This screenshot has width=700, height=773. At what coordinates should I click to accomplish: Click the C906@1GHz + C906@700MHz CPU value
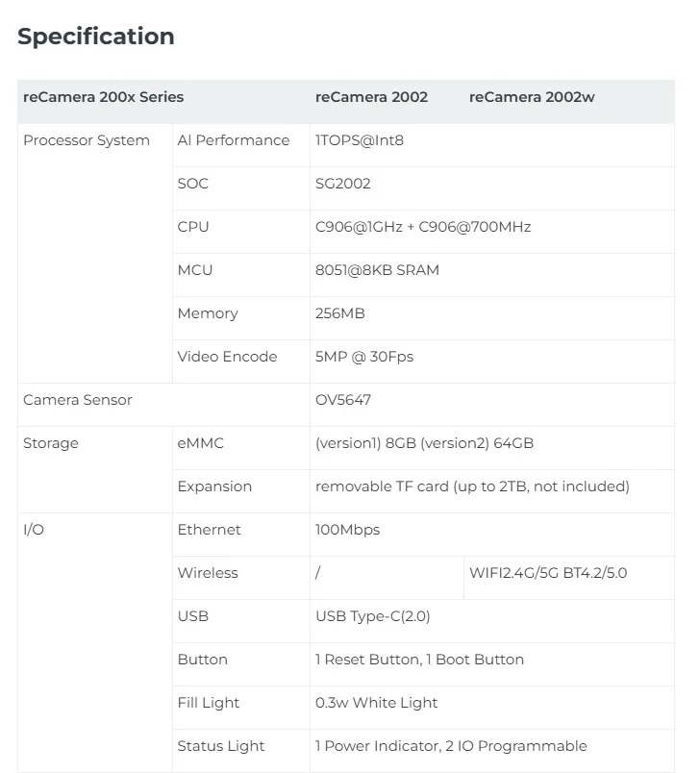[x=423, y=227]
